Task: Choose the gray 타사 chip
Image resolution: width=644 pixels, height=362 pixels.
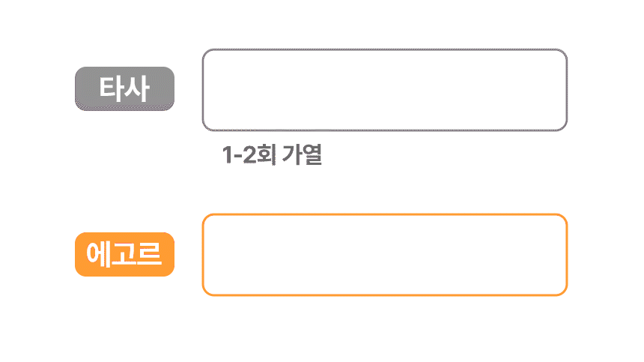Action: coord(124,89)
